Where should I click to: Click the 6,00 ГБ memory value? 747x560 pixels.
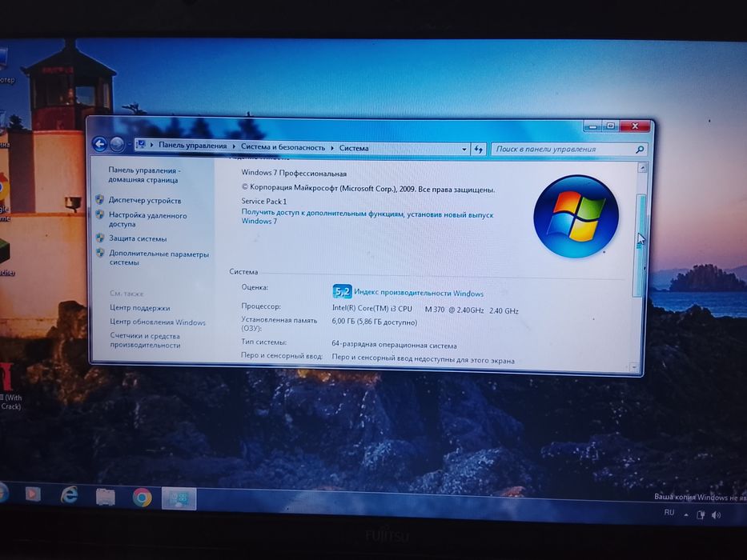coord(375,322)
